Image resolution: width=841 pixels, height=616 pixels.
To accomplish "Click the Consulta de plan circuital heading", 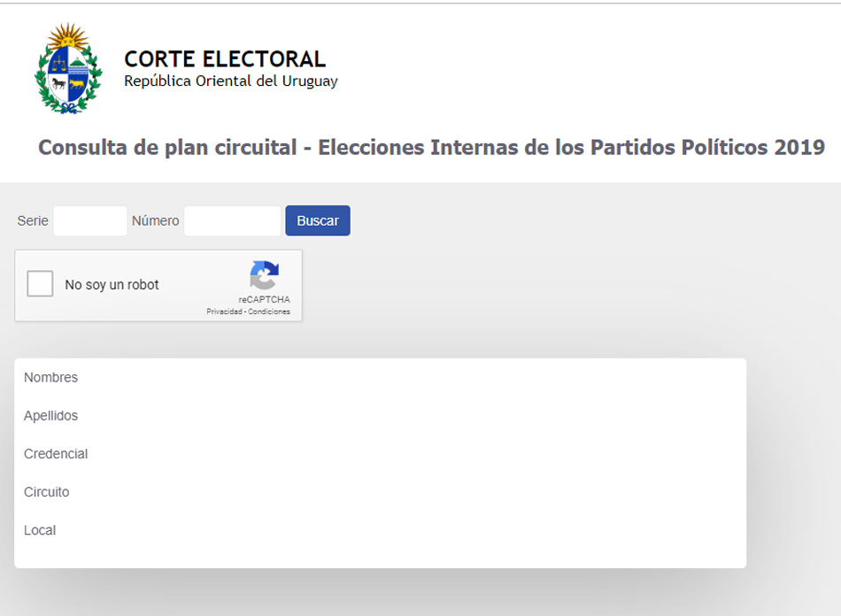I will (x=431, y=148).
